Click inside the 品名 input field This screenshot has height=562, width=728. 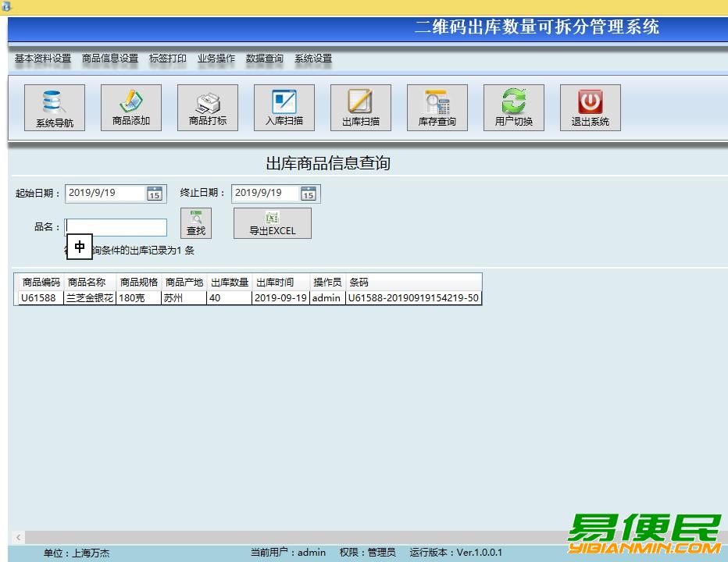[x=116, y=227]
